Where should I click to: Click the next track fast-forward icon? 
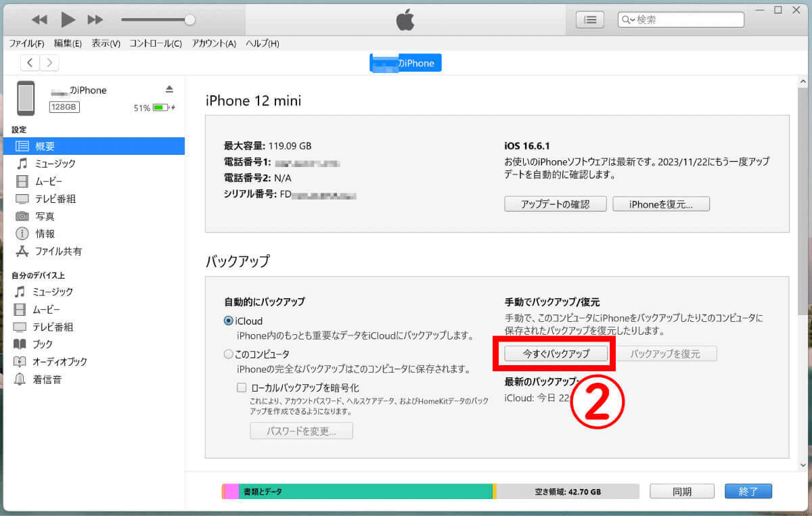point(95,20)
